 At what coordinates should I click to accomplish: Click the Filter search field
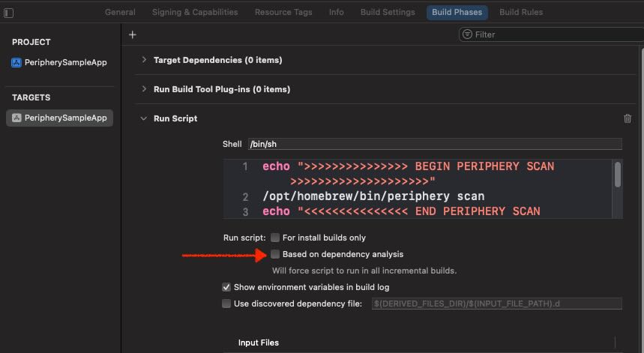pyautogui.click(x=551, y=34)
